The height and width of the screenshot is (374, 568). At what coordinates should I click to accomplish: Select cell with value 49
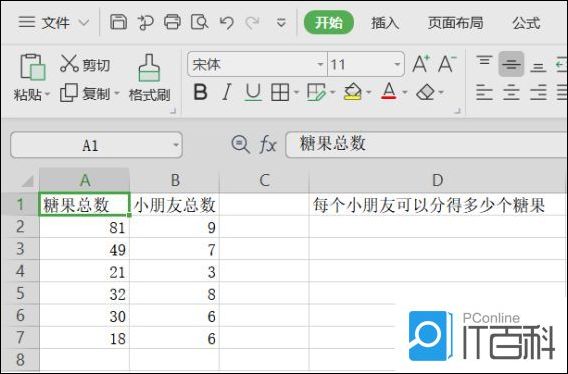(84, 249)
